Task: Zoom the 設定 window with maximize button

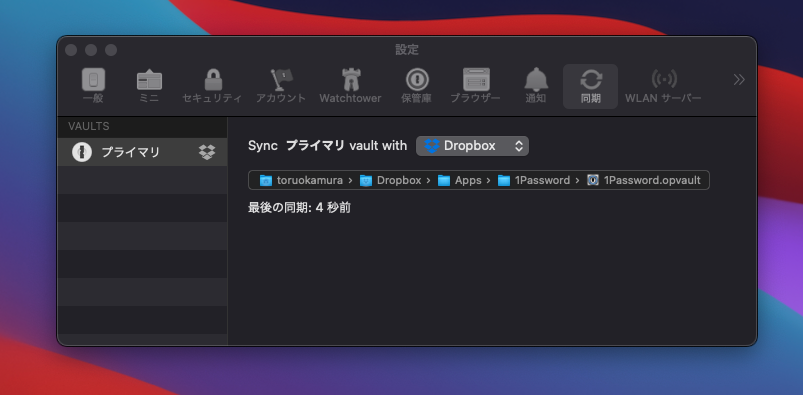Action: [111, 50]
